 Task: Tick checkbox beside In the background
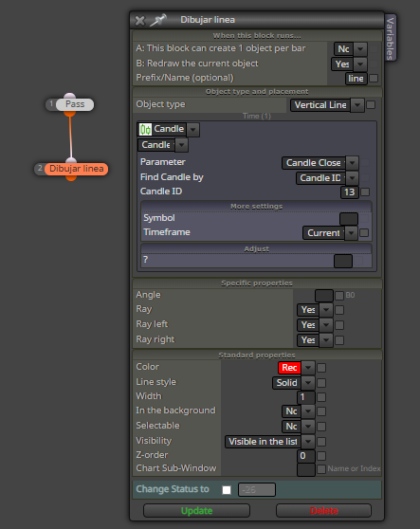click(x=321, y=411)
